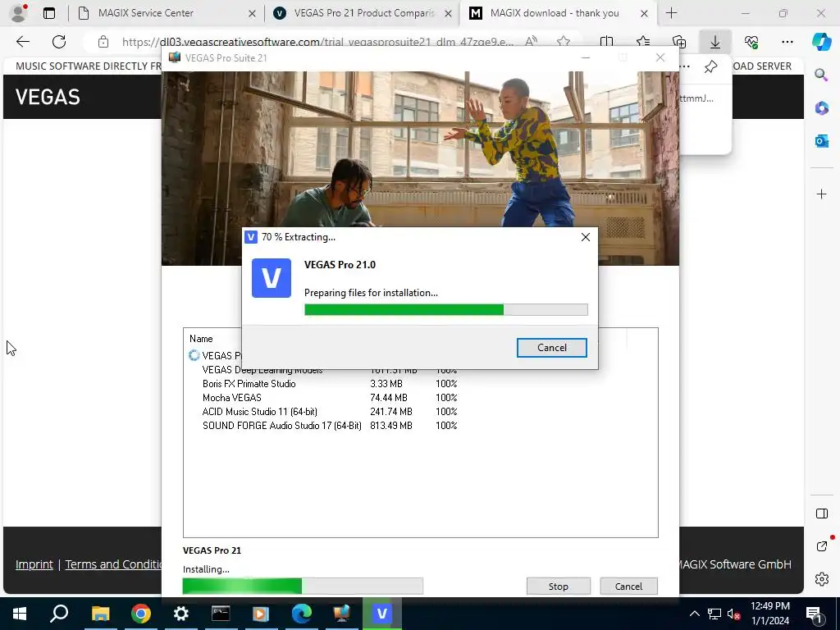The height and width of the screenshot is (630, 840).
Task: Open Outlook in Edge sidebar
Action: (821, 141)
